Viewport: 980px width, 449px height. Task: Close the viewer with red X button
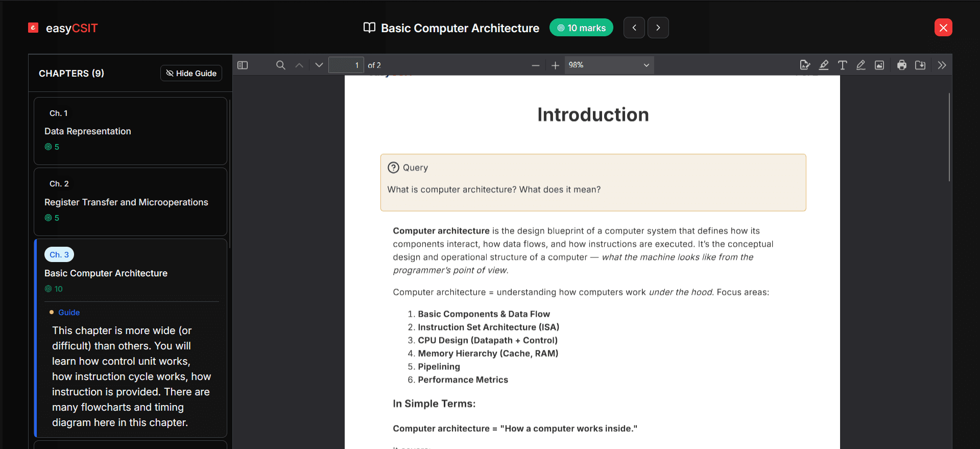click(x=943, y=28)
